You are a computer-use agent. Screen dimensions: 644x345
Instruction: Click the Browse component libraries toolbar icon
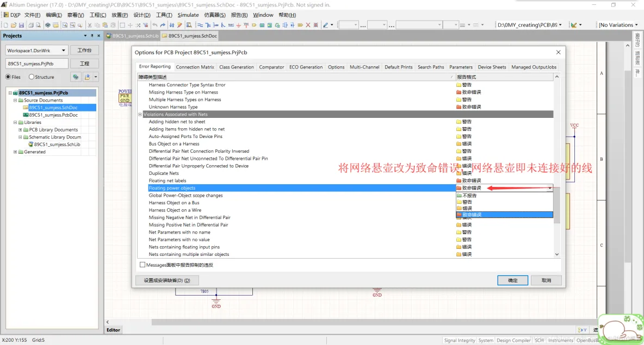tap(189, 25)
